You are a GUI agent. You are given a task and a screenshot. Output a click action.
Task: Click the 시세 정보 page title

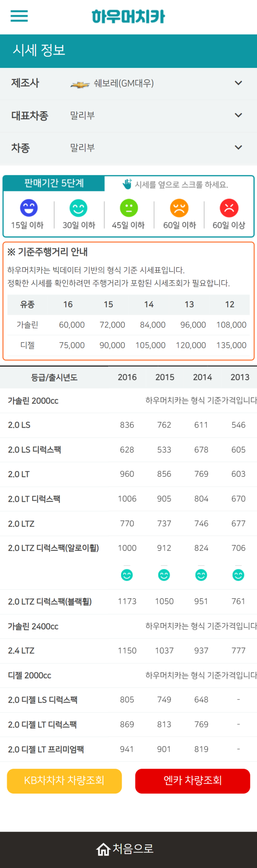(39, 51)
